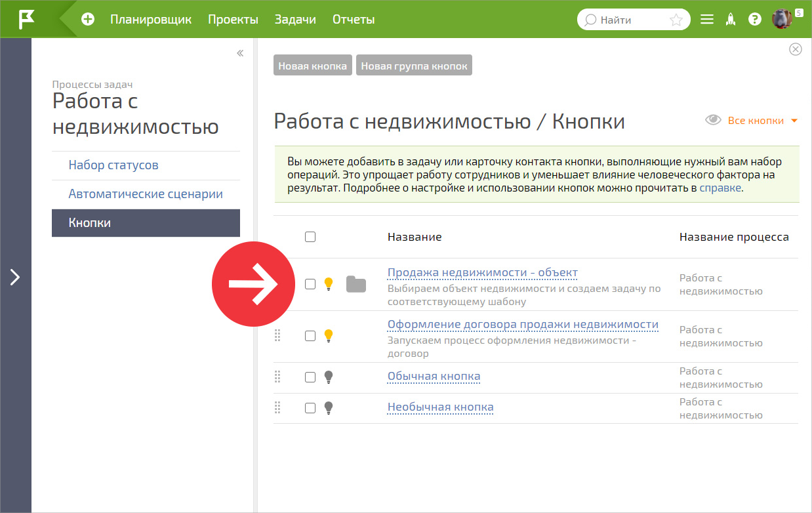The height and width of the screenshot is (513, 812).
Task: Open the Планировщик menu
Action: pyautogui.click(x=151, y=20)
